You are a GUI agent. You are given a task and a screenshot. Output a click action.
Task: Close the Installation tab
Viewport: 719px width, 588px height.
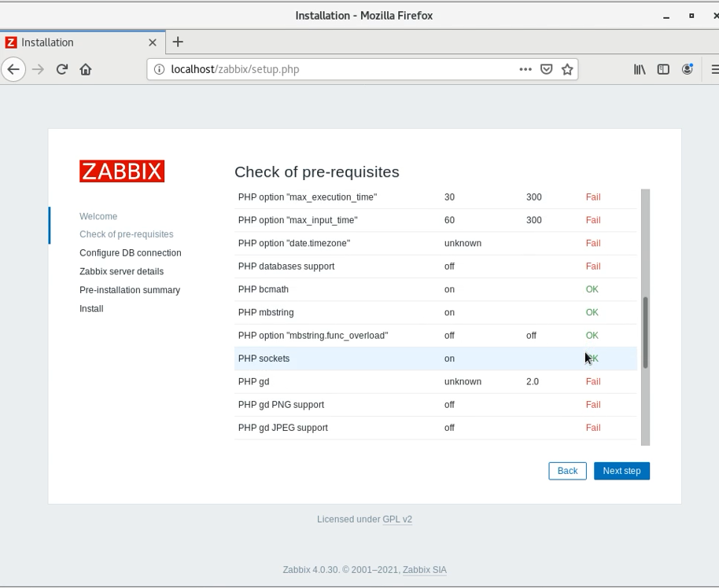[x=153, y=42]
